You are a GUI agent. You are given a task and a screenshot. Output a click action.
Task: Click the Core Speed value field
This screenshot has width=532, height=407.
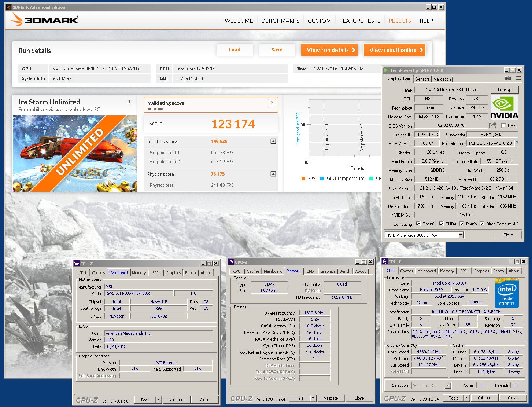pyautogui.click(x=429, y=352)
